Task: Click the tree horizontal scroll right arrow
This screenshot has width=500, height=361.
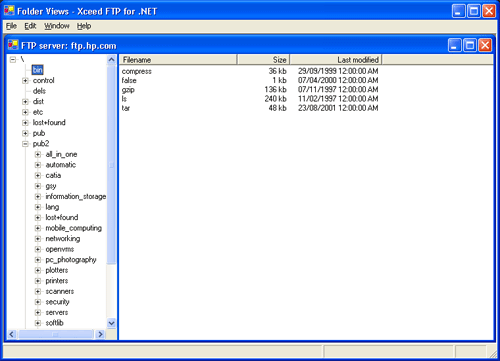Action: [x=100, y=334]
